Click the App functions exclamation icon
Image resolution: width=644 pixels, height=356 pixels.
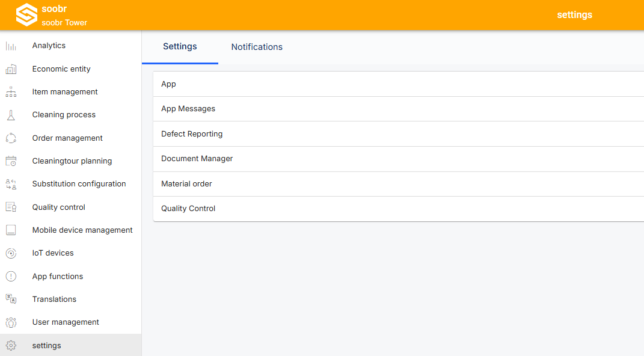coord(11,277)
